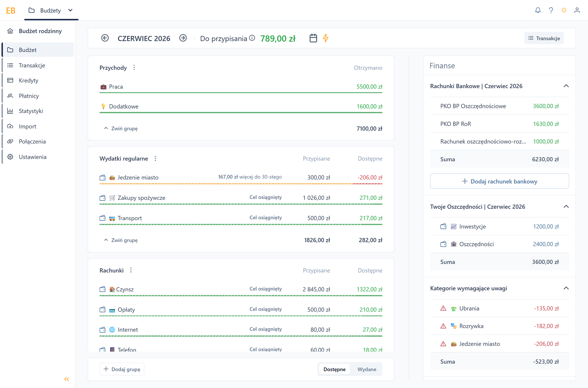Toggle the sun light-mode theme
Image resolution: width=588 pixels, height=388 pixels.
click(x=564, y=10)
